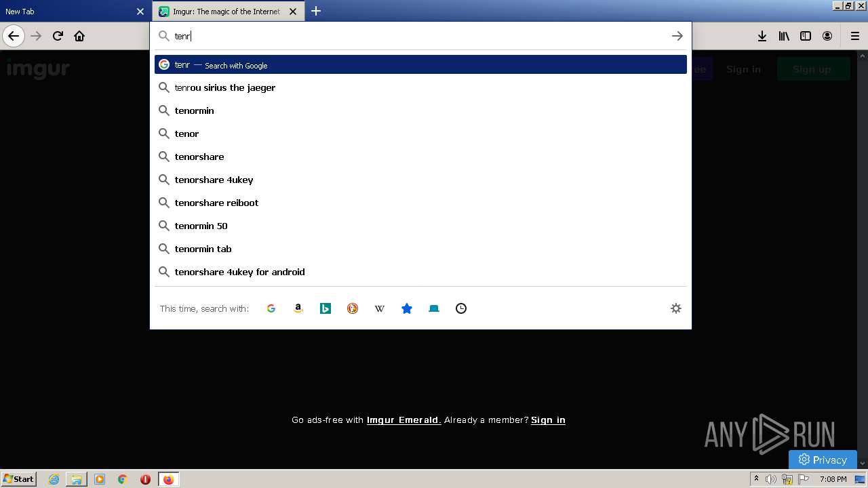Screen dimensions: 868x488
Task: Open search settings gear icon
Action: [x=676, y=308]
